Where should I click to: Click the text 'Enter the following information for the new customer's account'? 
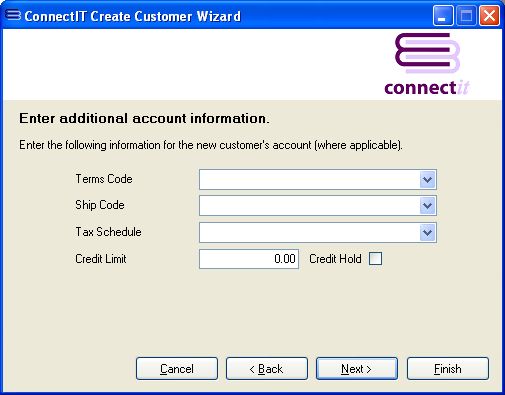click(165, 145)
